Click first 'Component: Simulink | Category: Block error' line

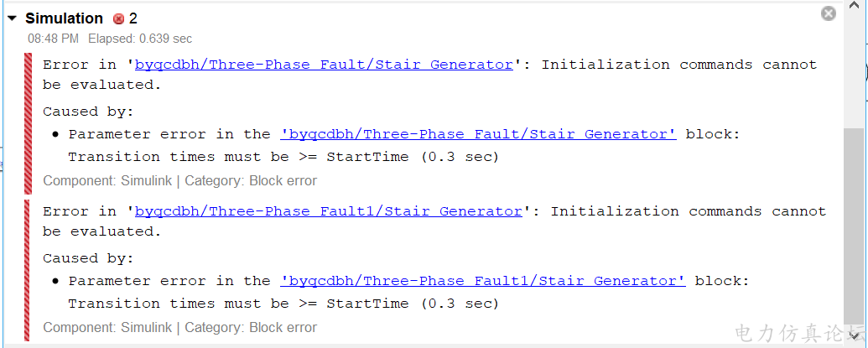click(x=180, y=181)
